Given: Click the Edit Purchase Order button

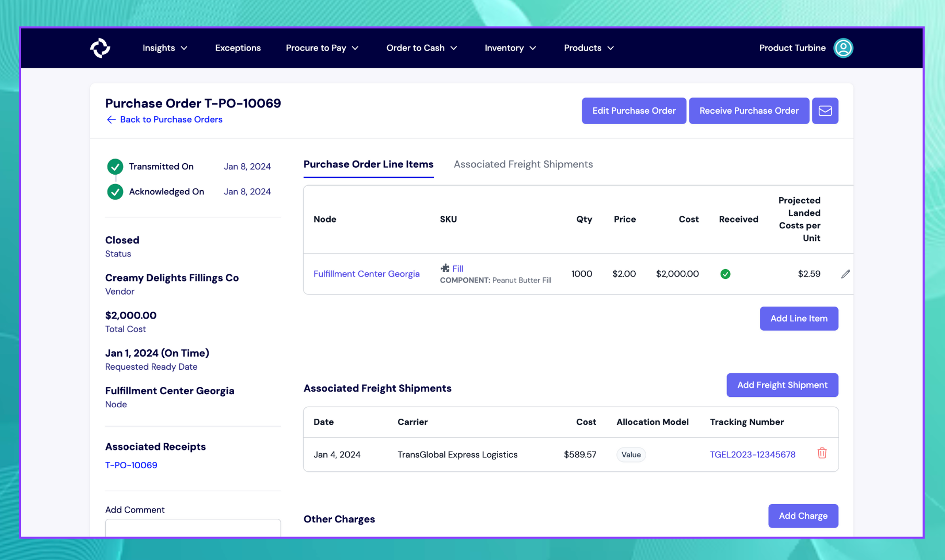Looking at the screenshot, I should pyautogui.click(x=634, y=111).
